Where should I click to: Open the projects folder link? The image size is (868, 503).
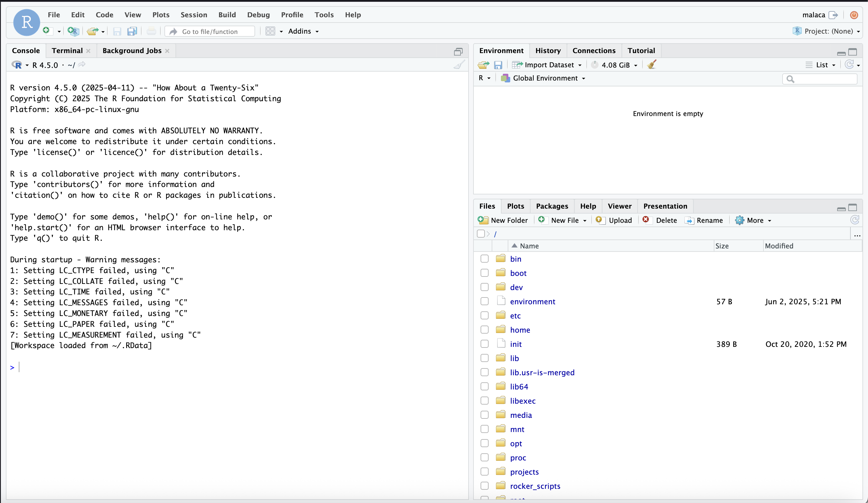[524, 472]
